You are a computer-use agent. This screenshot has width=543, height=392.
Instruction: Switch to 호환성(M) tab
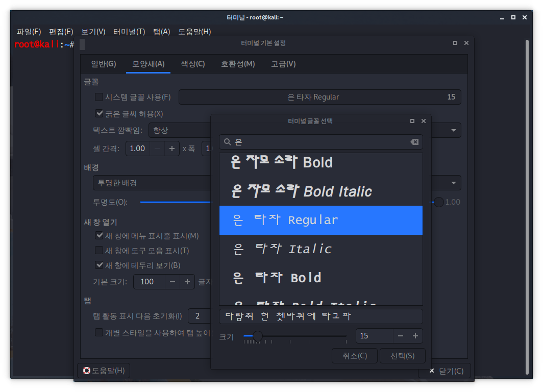238,64
